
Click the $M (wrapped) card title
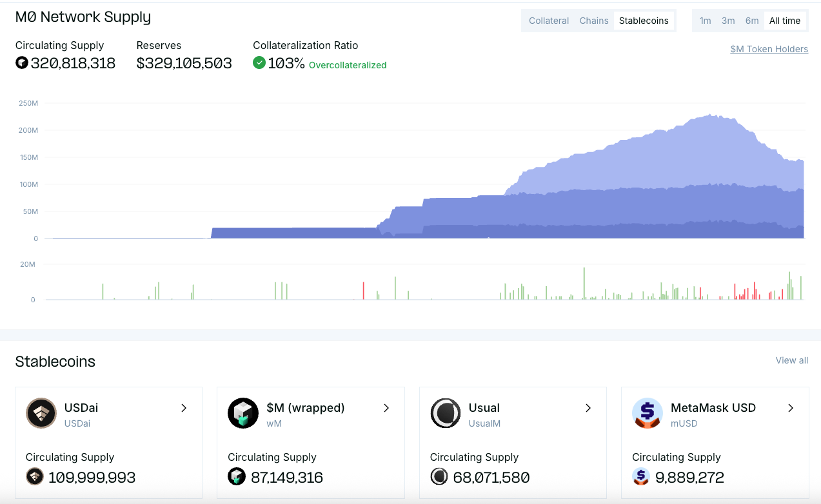[306, 407]
